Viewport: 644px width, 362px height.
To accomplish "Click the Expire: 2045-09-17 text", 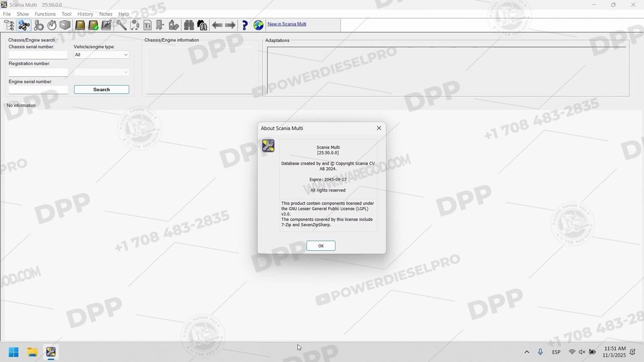I will pyautogui.click(x=328, y=179).
